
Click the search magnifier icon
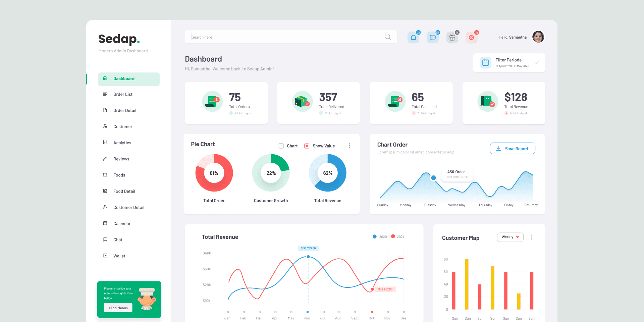coord(388,37)
